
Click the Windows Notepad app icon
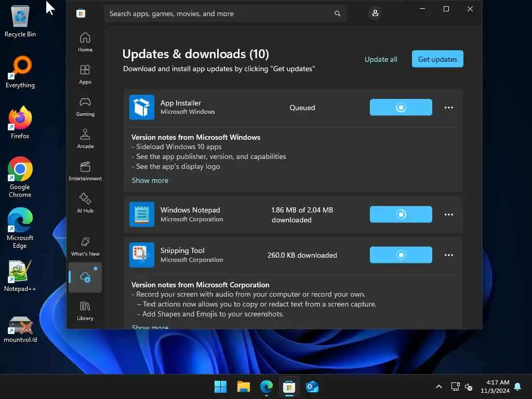(142, 215)
